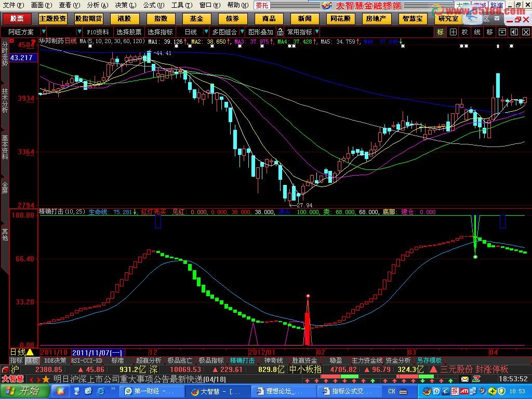
Task: Open the empty dropdown before F10资料
Action: pos(79,32)
